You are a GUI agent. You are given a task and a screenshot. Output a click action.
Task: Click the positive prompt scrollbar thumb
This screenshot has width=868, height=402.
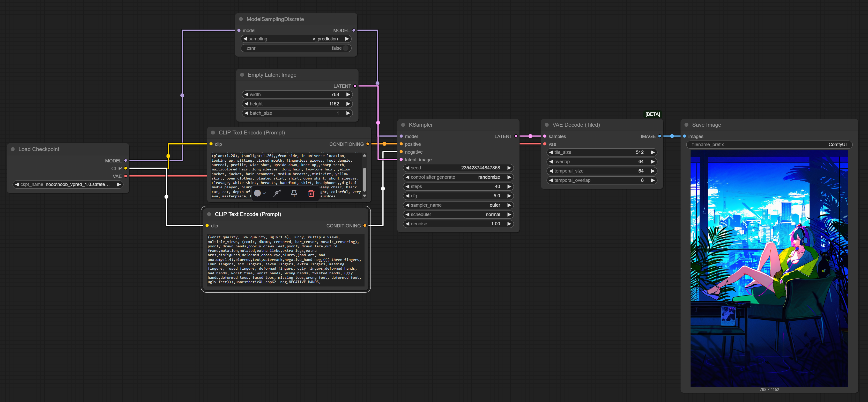tap(365, 180)
